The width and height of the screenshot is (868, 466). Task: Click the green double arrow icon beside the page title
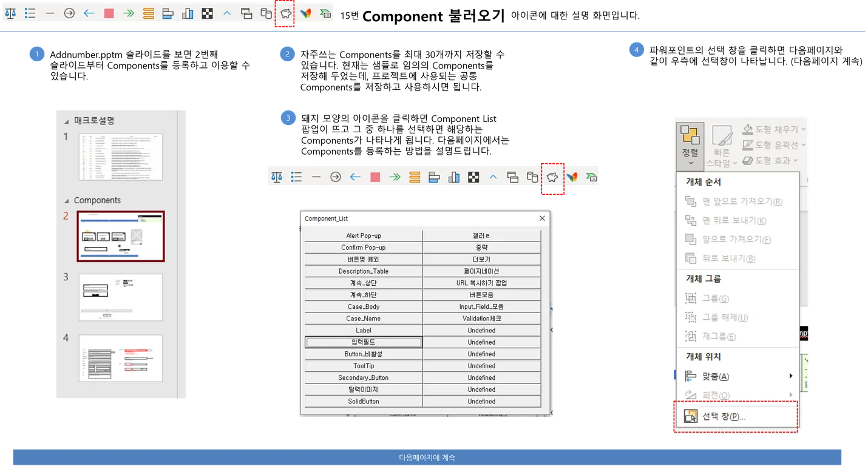(x=128, y=13)
